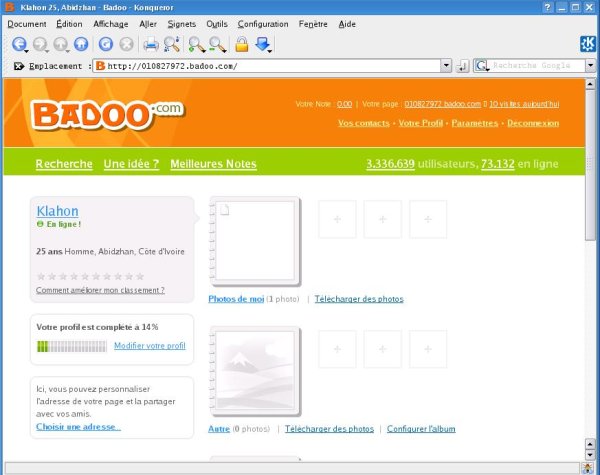600x475 pixels.
Task: Open the Signets menu
Action: click(x=182, y=24)
